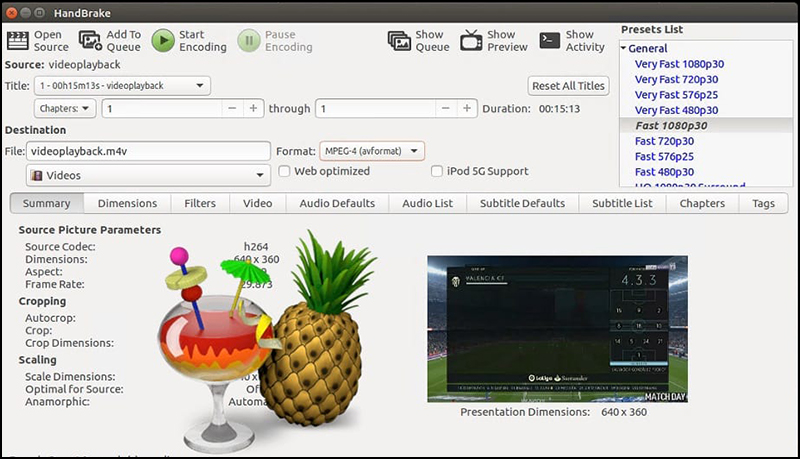Open the Subtitle List tab
The width and height of the screenshot is (800, 459).
[x=621, y=203]
